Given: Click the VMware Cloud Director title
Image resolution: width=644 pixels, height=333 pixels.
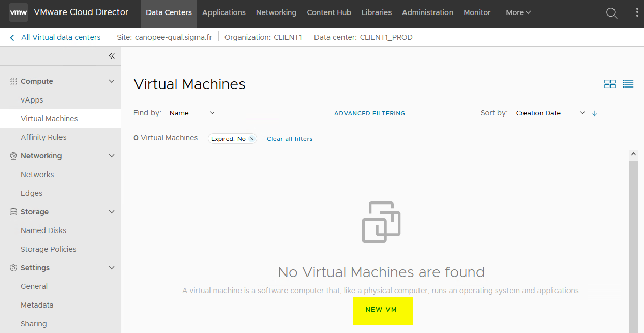Looking at the screenshot, I should click(81, 12).
